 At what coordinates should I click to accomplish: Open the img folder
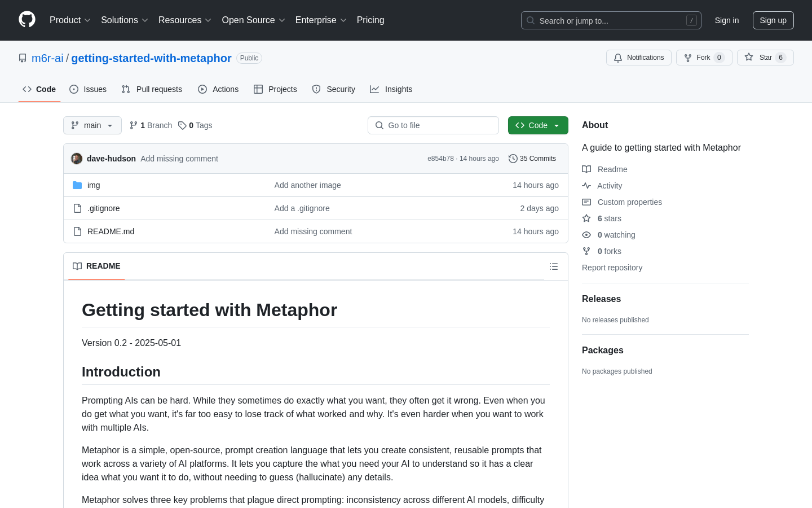(94, 185)
